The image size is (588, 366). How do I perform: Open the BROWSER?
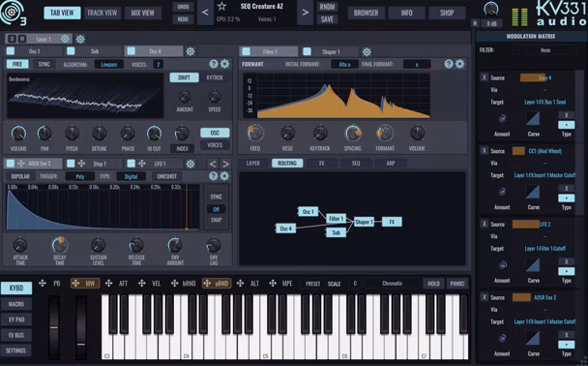tap(366, 13)
